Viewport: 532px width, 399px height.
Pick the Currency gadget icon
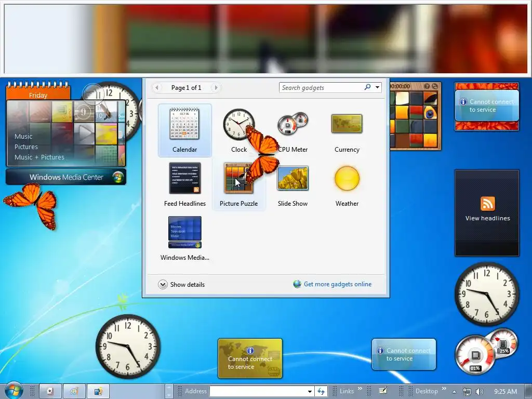click(x=347, y=124)
